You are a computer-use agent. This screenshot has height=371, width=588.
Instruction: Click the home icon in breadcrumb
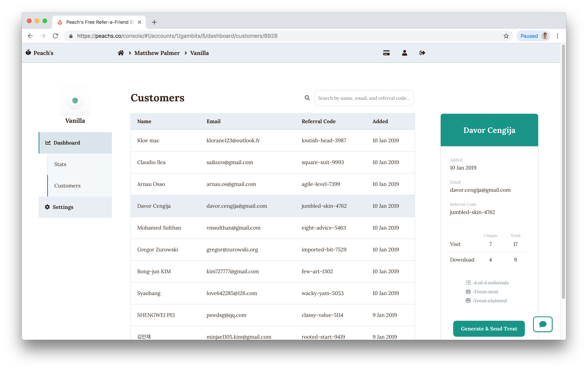click(121, 53)
